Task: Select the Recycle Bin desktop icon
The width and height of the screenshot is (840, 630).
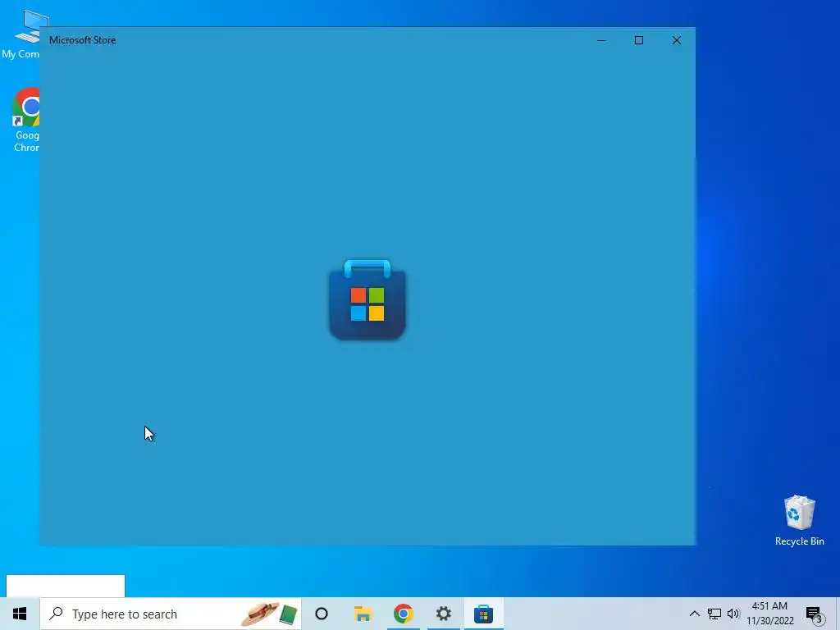Action: [799, 520]
